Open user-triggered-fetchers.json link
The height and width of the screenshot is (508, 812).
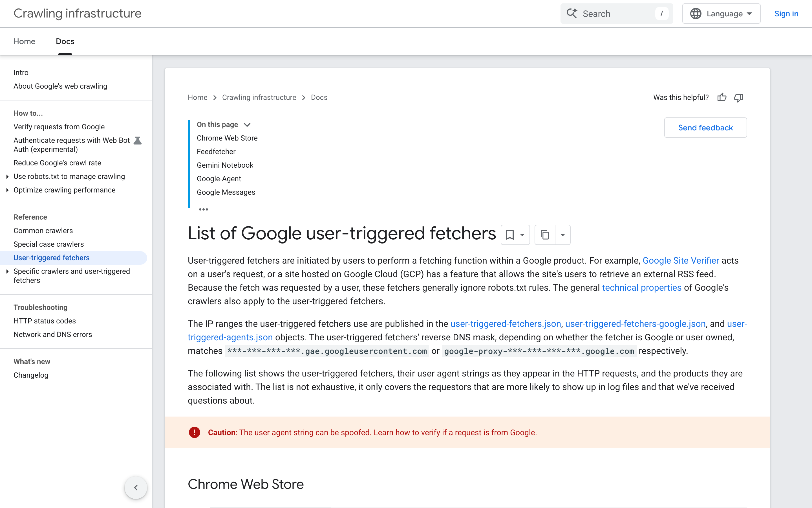tap(506, 323)
